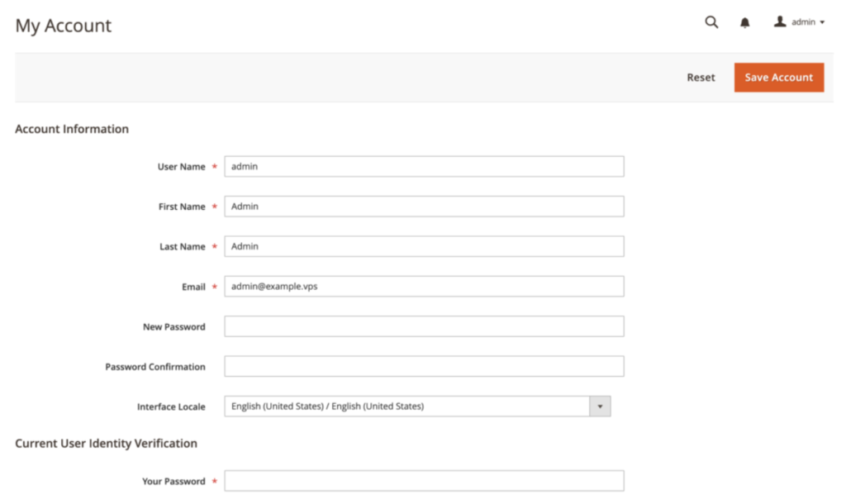The image size is (846, 504).
Task: Expand the admin account dropdown arrow
Action: click(x=822, y=22)
